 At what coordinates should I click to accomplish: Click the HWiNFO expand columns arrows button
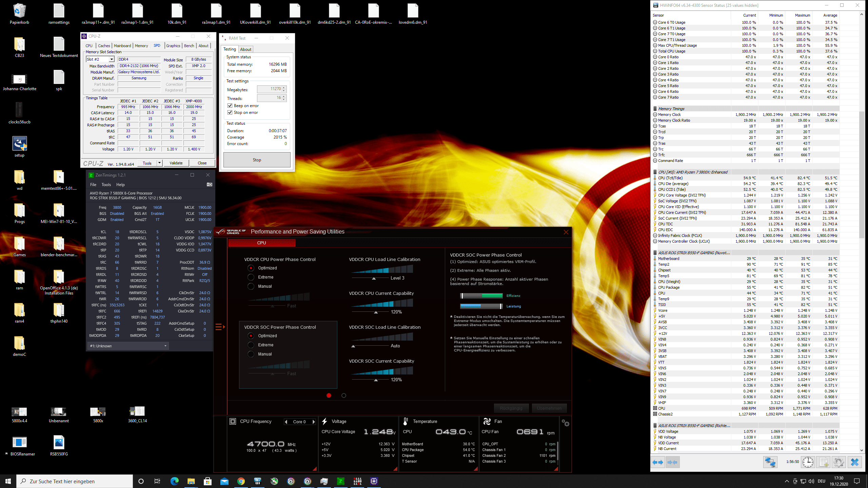658,462
